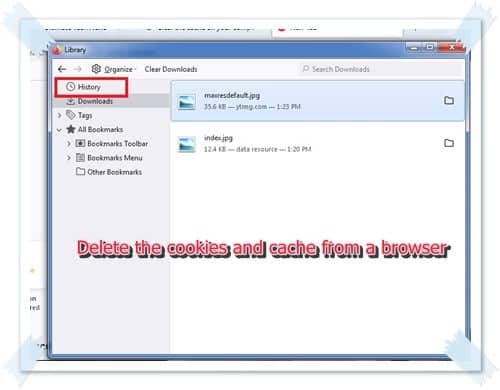This screenshot has height=390, width=500.
Task: Click the forward arrow in Library toolbar
Action: pyautogui.click(x=78, y=69)
